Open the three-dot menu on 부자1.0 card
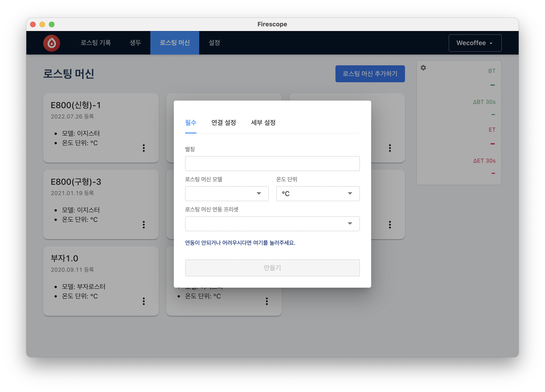This screenshot has height=392, width=545. (144, 301)
